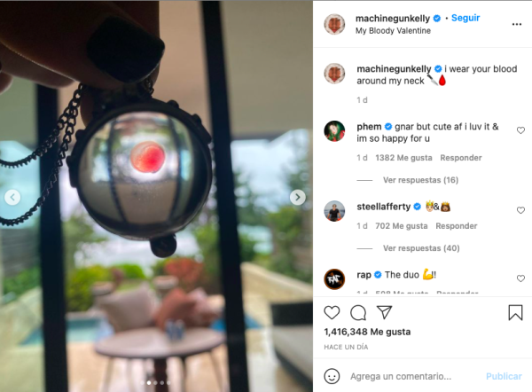Open machinegunkelly profile picture in header

tap(334, 24)
